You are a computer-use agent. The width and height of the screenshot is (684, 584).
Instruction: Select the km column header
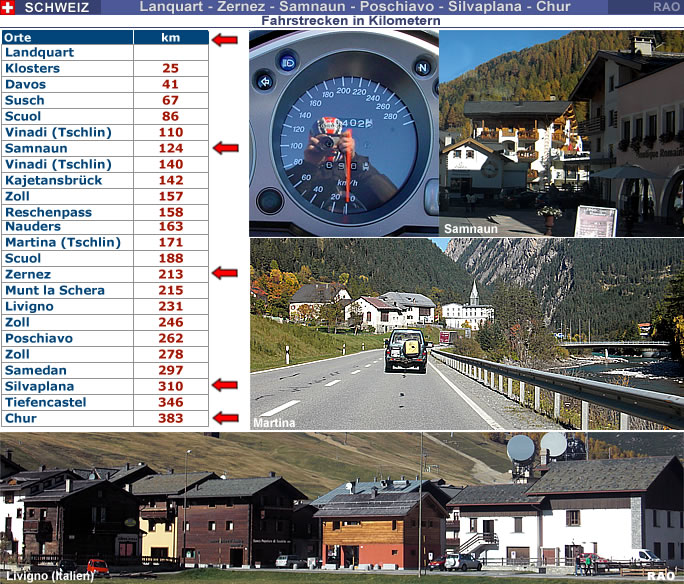pos(171,38)
